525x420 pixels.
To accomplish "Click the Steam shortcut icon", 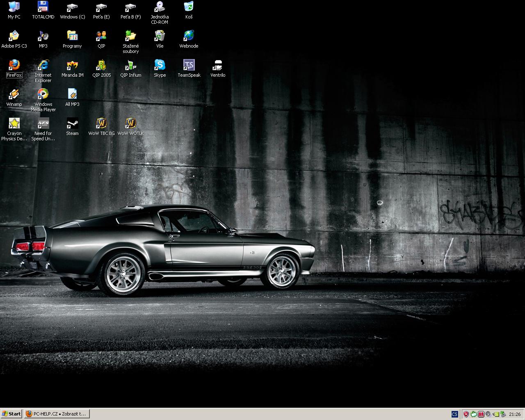I will [72, 124].
